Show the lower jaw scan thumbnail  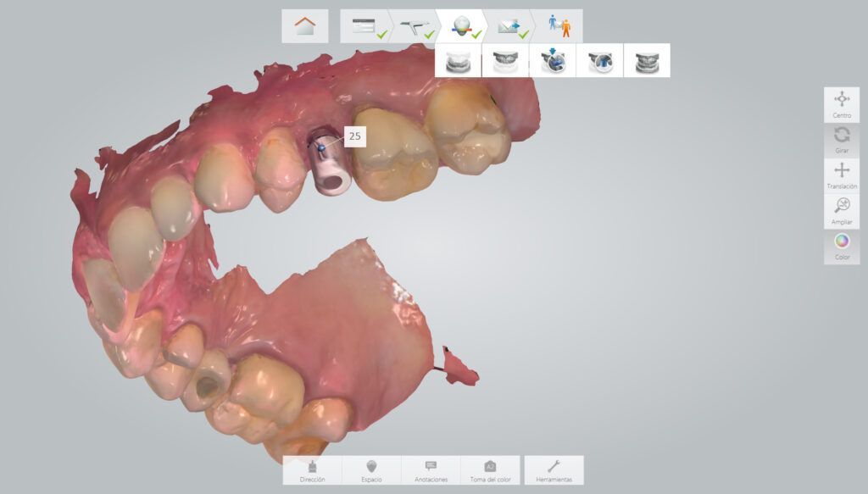[459, 61]
